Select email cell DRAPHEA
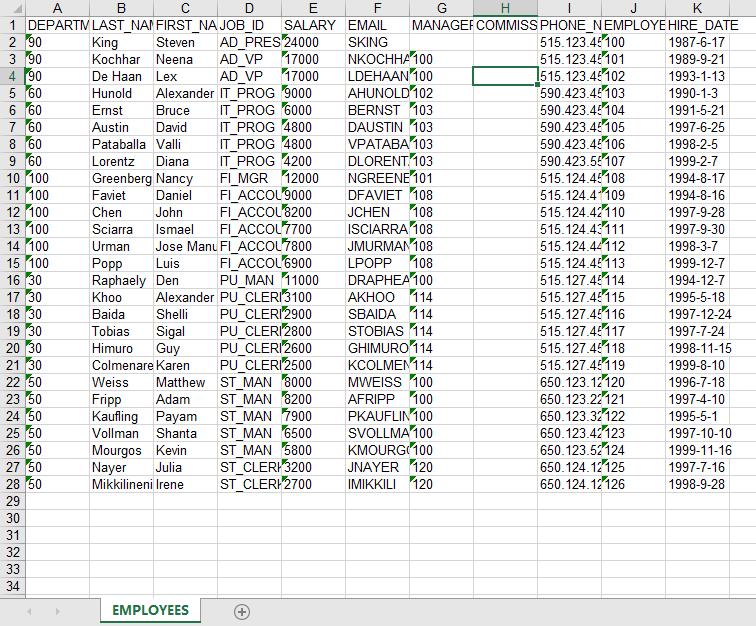 tap(378, 280)
